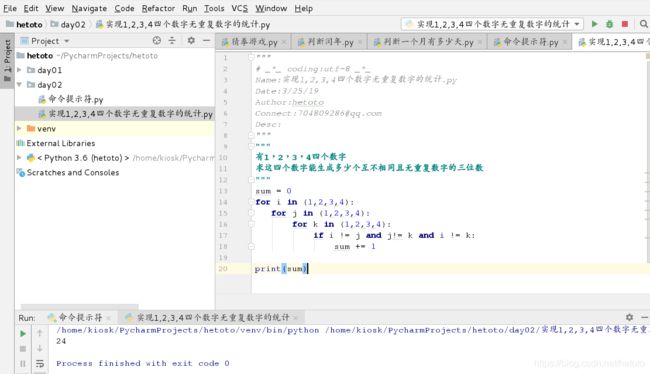Screen dimensions: 650x374
Task: Toggle the Project side tool window tab
Action: click(7, 61)
